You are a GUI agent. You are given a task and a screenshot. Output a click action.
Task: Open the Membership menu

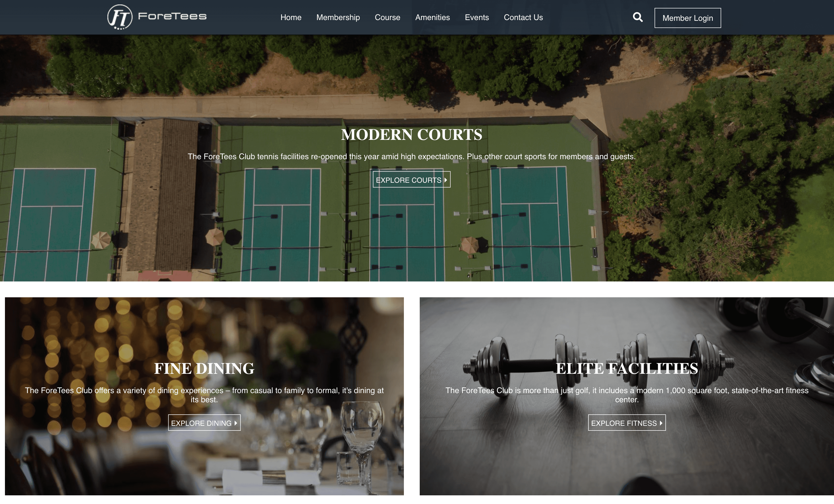point(338,17)
